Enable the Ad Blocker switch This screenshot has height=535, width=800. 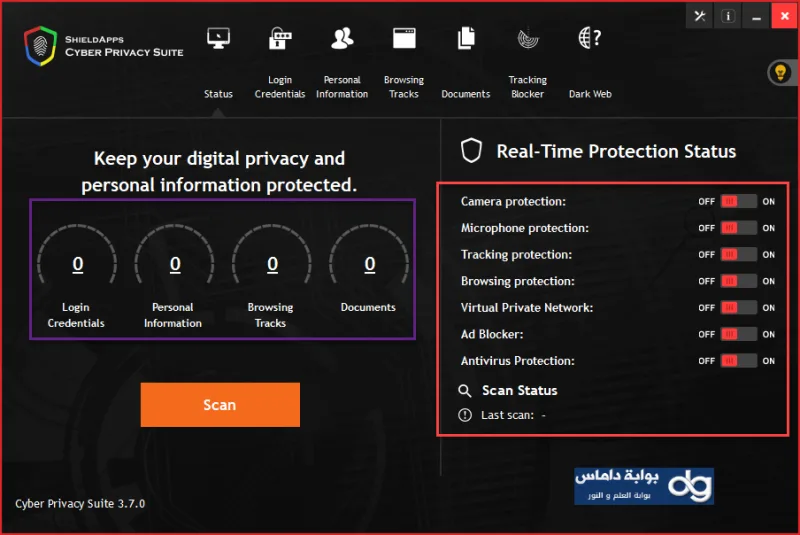(738, 334)
